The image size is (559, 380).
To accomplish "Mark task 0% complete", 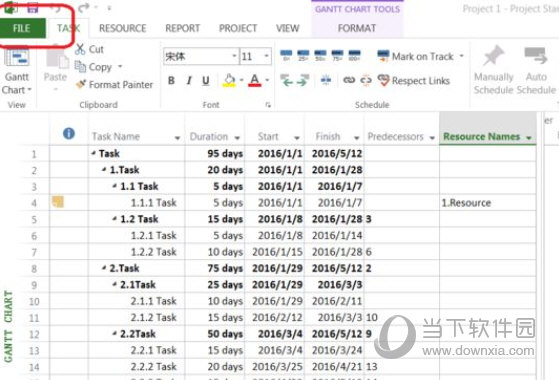I will point(286,56).
